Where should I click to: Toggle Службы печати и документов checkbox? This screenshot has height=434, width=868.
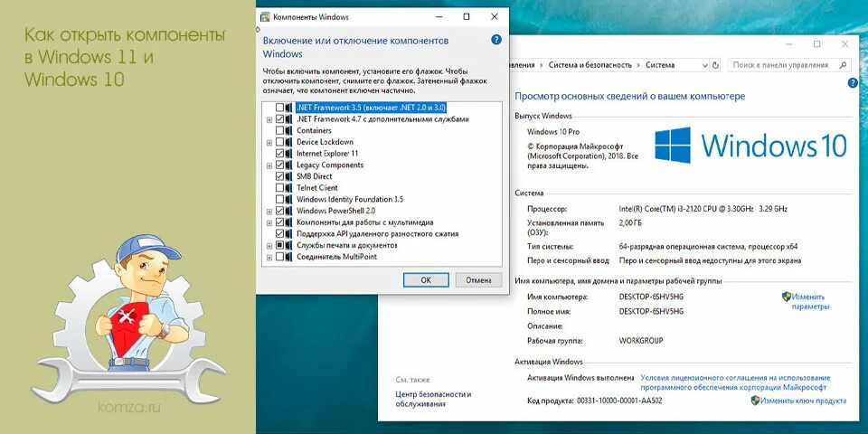pos(279,245)
